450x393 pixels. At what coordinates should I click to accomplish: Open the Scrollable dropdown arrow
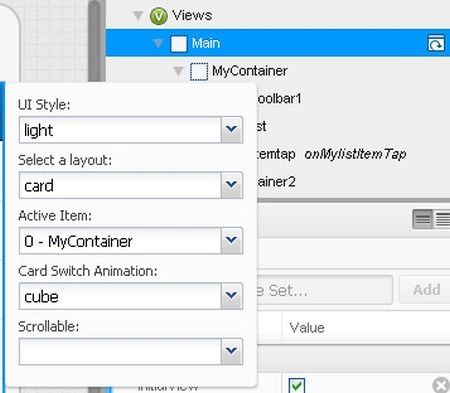(x=232, y=351)
